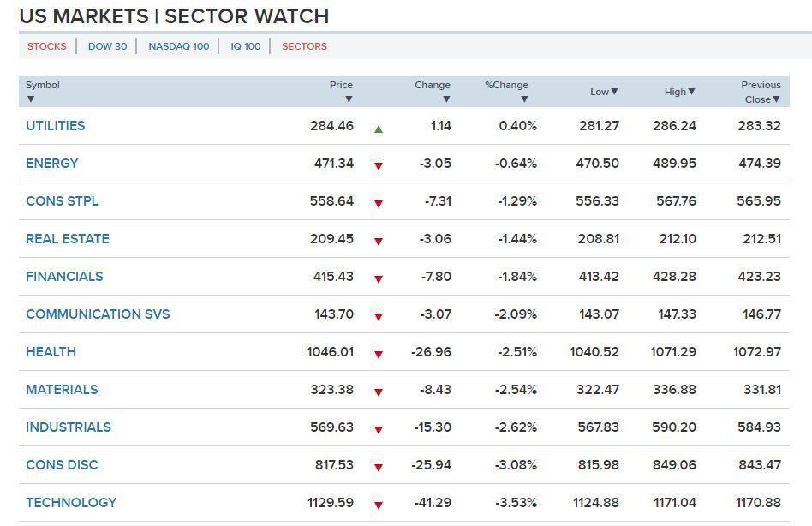
Task: Open the CONS DISC sector link
Action: click(62, 465)
